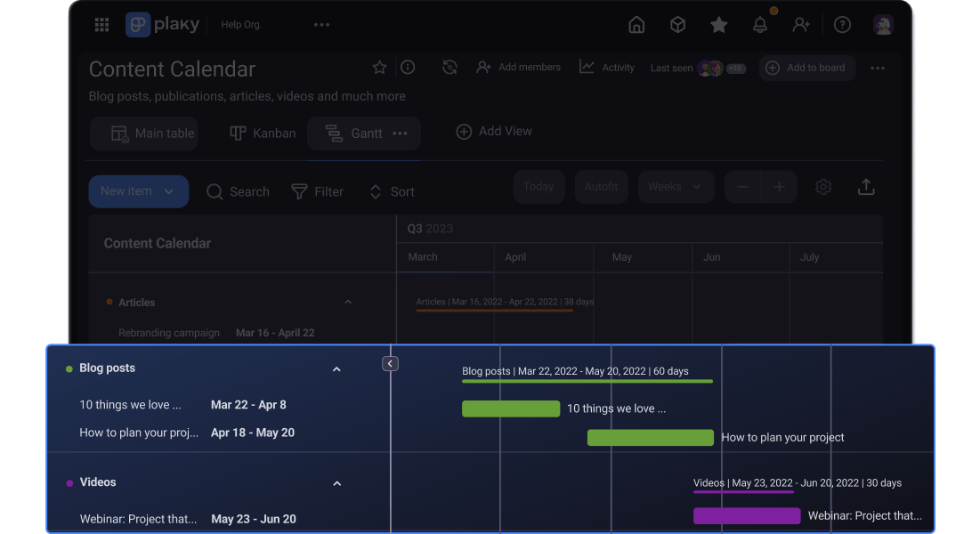Open the New item dropdown arrow
The height and width of the screenshot is (534, 980).
tap(169, 191)
